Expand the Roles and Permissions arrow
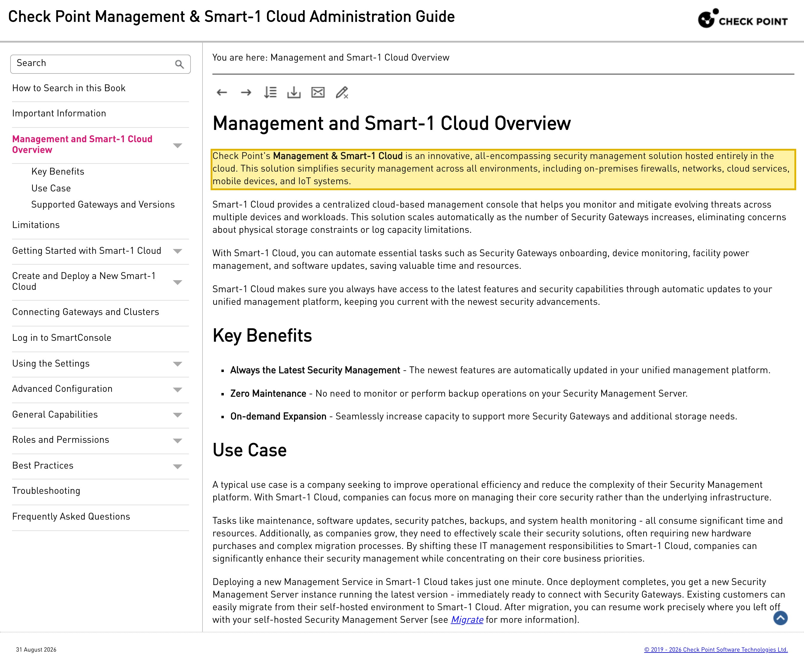This screenshot has width=804, height=672. click(177, 441)
